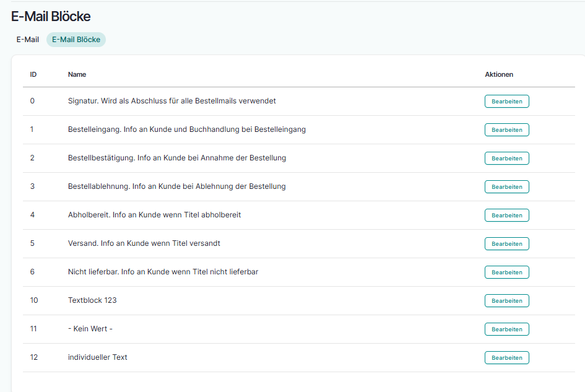
Task: Click the E-Mail Blöcke page heading
Action: pos(51,17)
